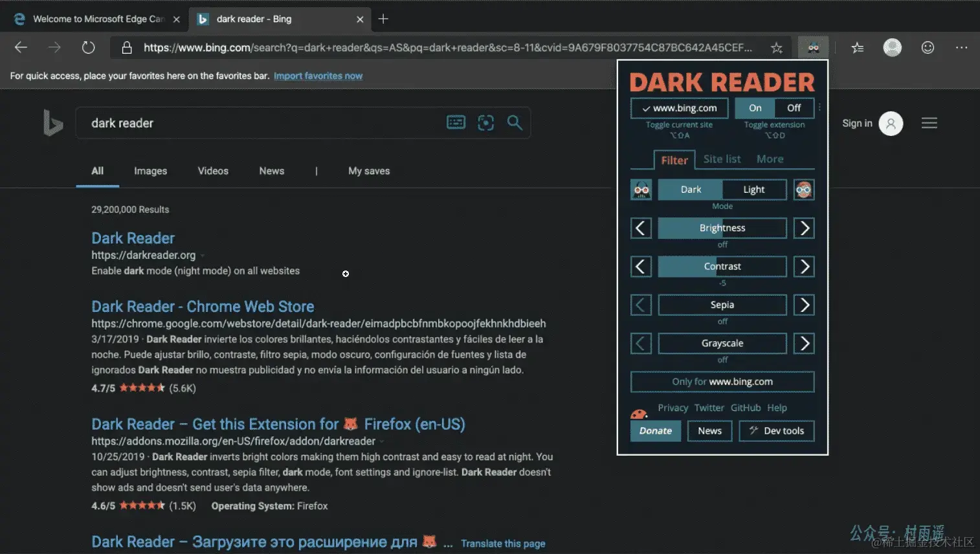Viewport: 980px width, 554px height.
Task: Close the dark reader - Bing tab
Action: coord(360,19)
